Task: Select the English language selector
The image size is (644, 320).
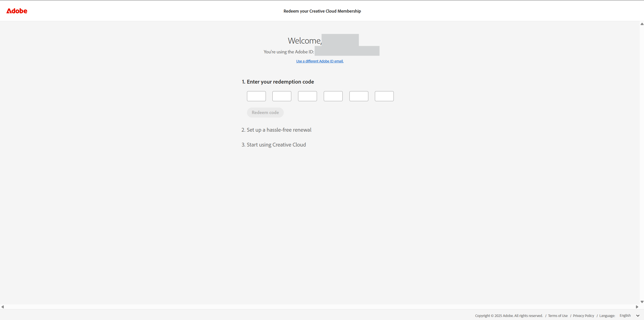Action: (625, 315)
